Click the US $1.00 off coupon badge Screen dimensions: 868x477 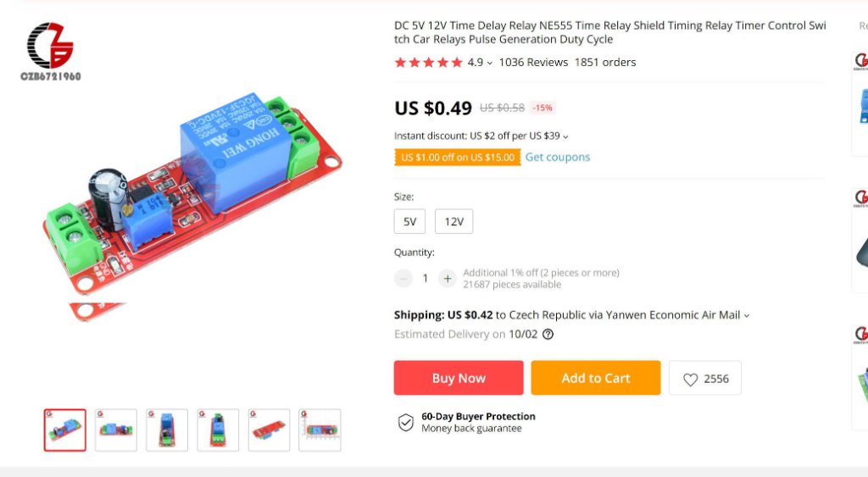pos(457,158)
